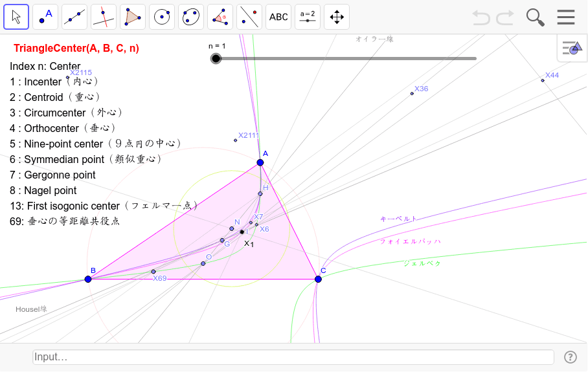Click vertex A of the triangle
Image resolution: width=588 pixels, height=372 pixels.
(x=260, y=162)
